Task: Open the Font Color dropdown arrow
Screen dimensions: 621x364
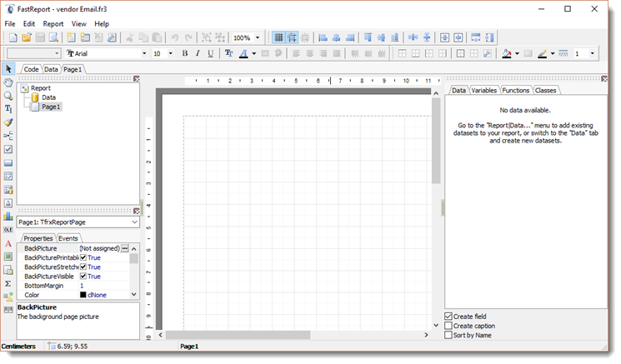Action: 254,53
